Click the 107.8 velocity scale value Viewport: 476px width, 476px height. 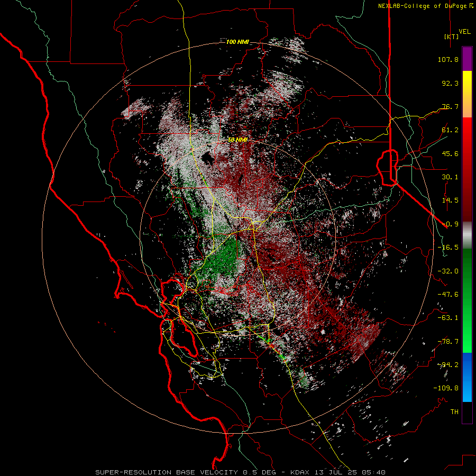click(x=448, y=59)
